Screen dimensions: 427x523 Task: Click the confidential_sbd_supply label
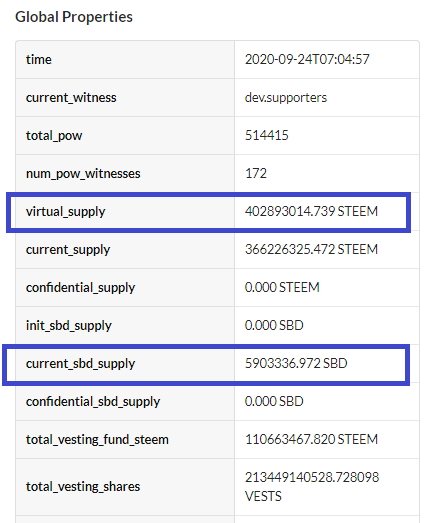coord(93,402)
